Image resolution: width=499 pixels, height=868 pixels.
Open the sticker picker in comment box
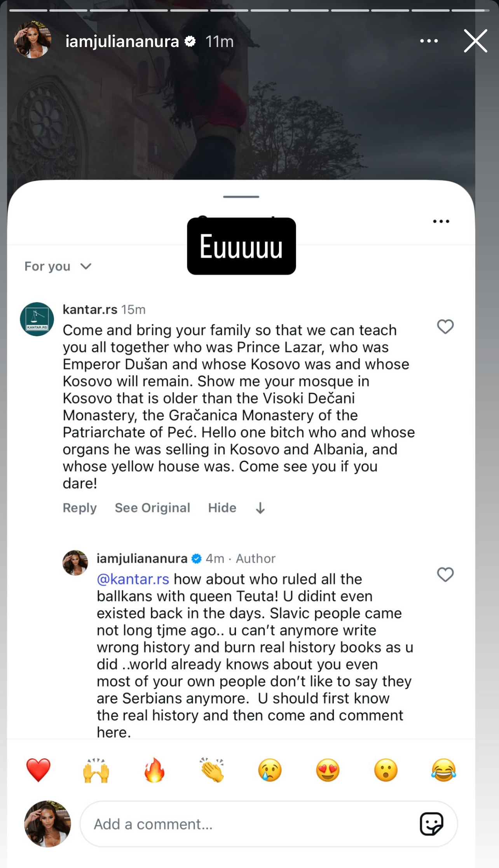coord(431,824)
